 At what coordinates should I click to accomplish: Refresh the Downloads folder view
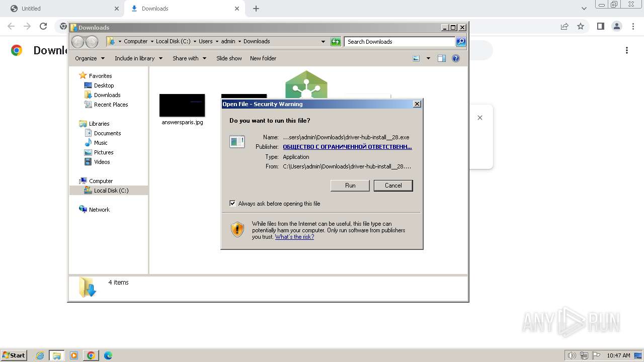click(336, 42)
